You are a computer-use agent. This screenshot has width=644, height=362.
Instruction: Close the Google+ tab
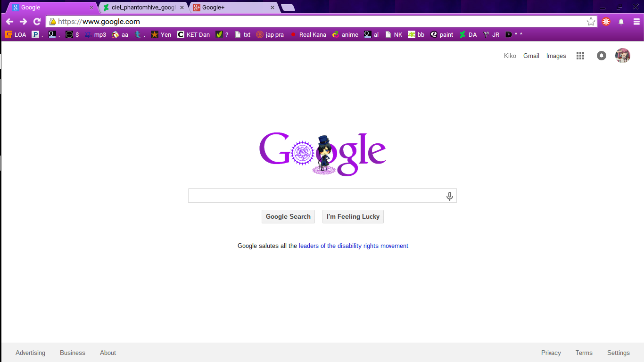tap(272, 8)
